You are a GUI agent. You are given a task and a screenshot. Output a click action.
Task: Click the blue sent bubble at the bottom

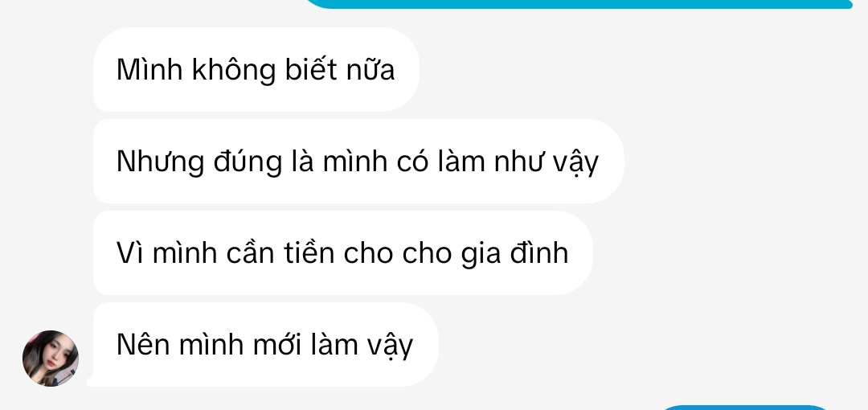744,408
